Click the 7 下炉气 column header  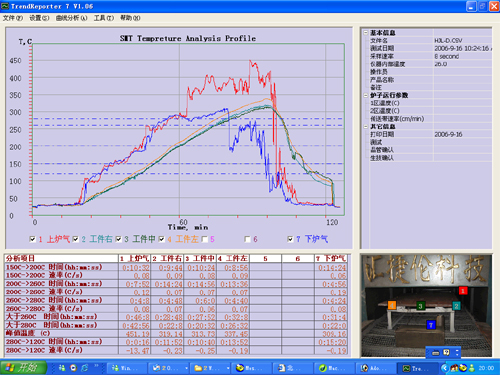point(331,258)
